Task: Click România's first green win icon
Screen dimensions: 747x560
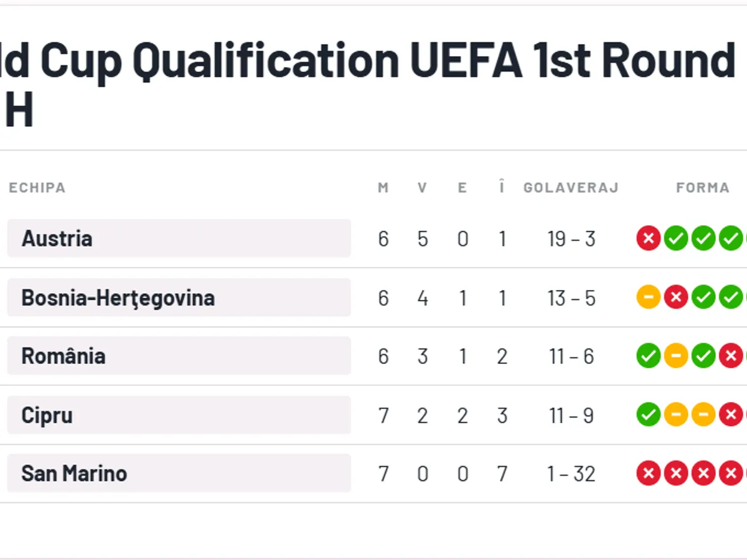Action: pos(648,356)
